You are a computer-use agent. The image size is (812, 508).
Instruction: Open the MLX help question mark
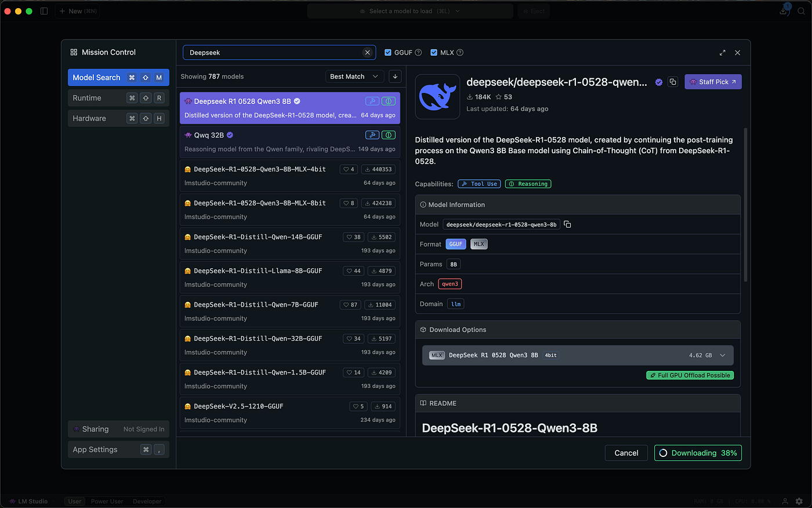pyautogui.click(x=460, y=53)
